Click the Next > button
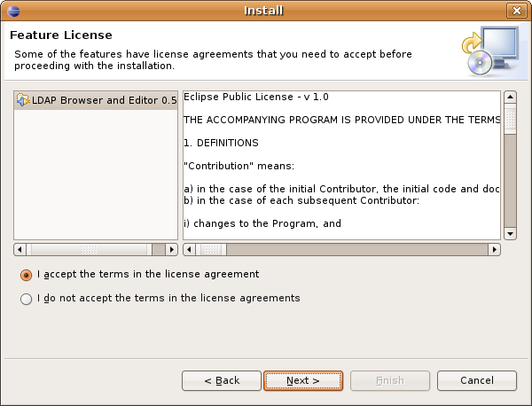 (303, 380)
